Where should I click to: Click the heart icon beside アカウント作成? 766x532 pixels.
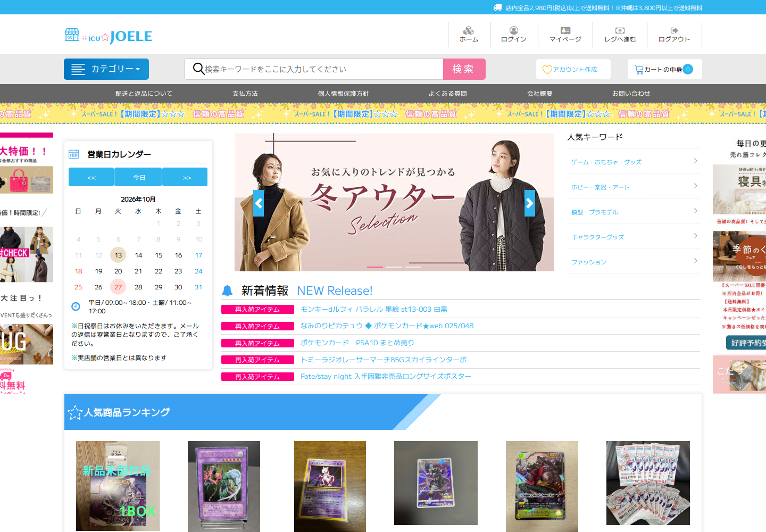pos(547,70)
